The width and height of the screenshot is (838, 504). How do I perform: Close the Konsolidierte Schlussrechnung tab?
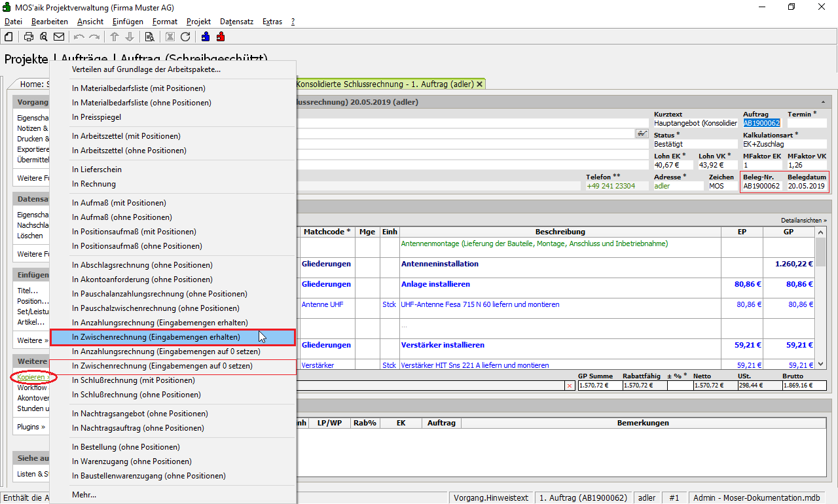[x=479, y=84]
